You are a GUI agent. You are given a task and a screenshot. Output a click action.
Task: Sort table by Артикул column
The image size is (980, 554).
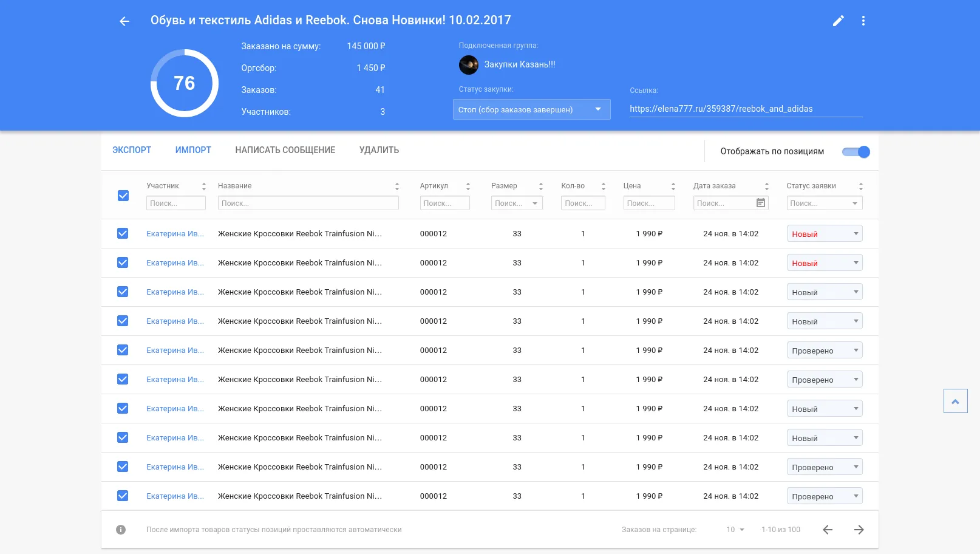pyautogui.click(x=468, y=186)
